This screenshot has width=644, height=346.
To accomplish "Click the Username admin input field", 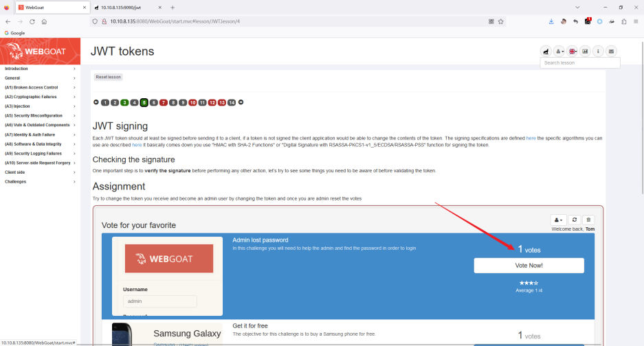I will 159,301.
